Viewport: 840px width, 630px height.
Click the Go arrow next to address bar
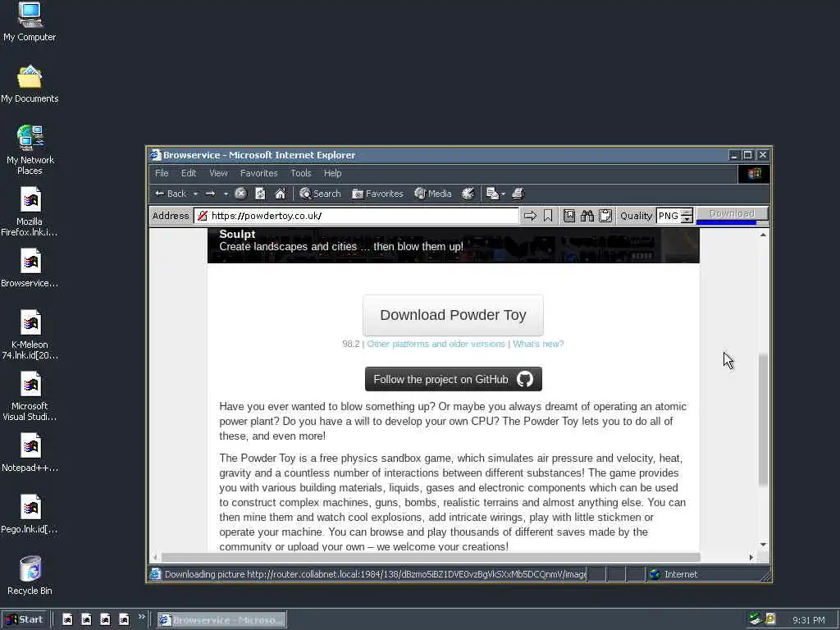[531, 216]
